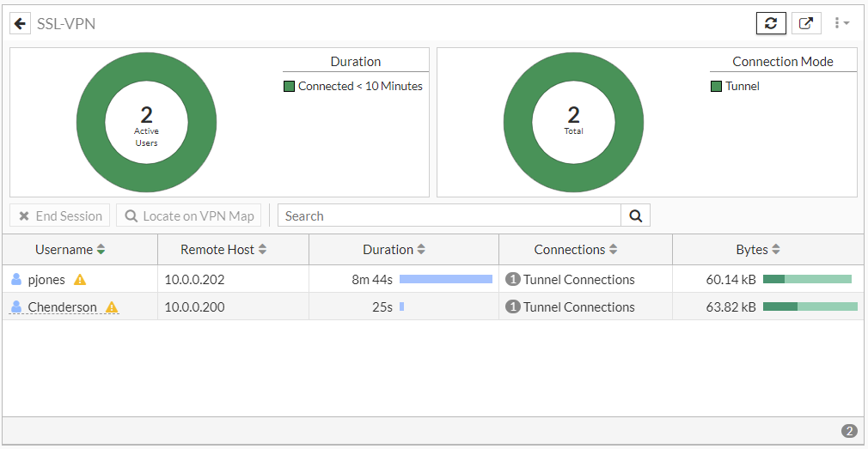
Task: Click the End Session button
Action: coord(60,215)
